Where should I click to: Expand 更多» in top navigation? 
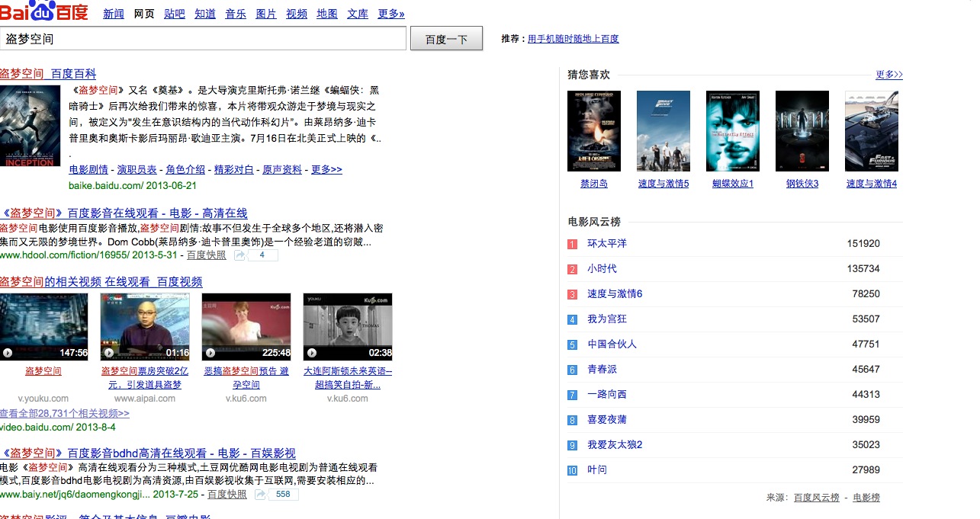pos(391,14)
